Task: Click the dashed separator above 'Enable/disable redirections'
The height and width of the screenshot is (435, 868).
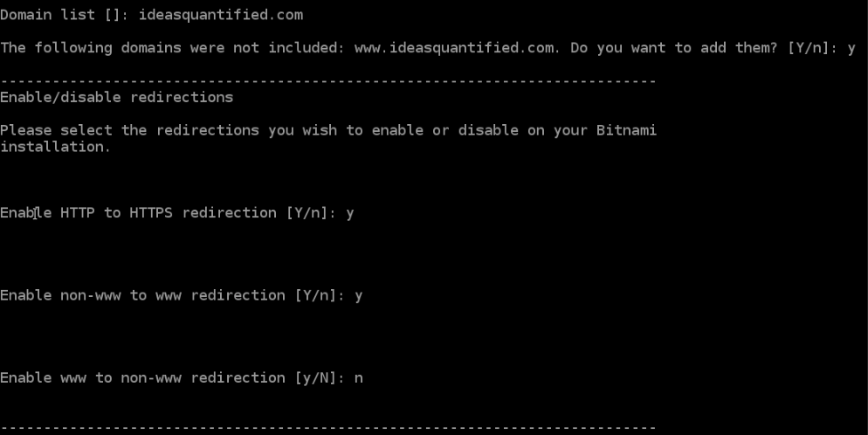Action: tap(328, 81)
